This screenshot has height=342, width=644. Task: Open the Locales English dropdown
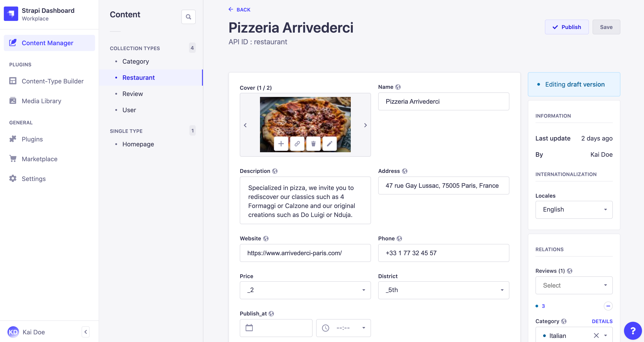[x=574, y=209]
